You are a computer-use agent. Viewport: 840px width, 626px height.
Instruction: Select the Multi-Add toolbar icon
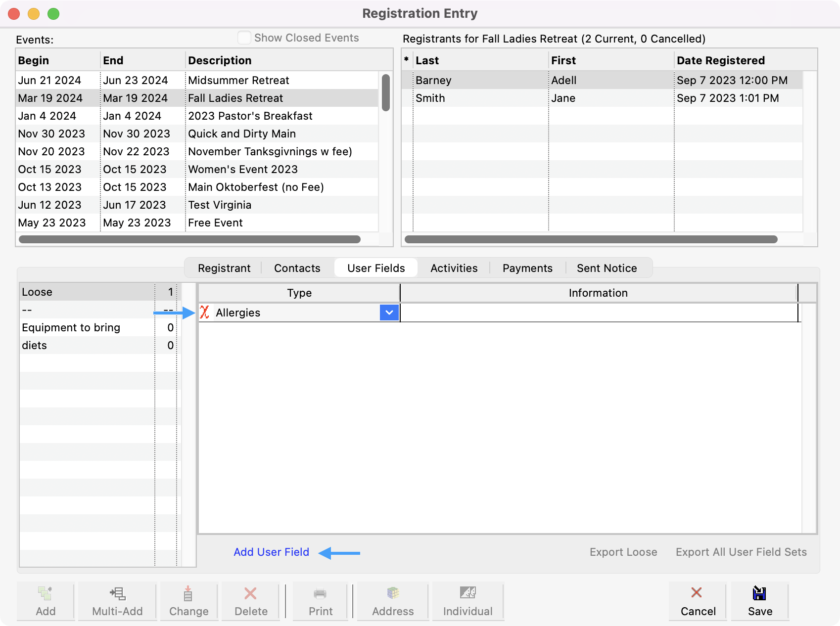coord(117,593)
